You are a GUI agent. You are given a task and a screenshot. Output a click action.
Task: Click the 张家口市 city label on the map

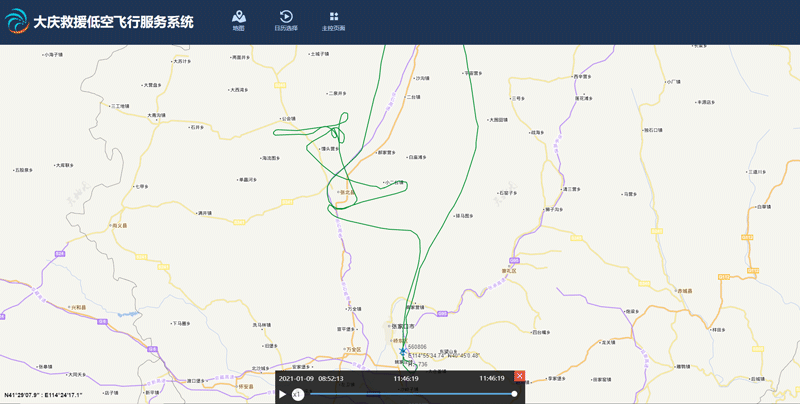(403, 325)
